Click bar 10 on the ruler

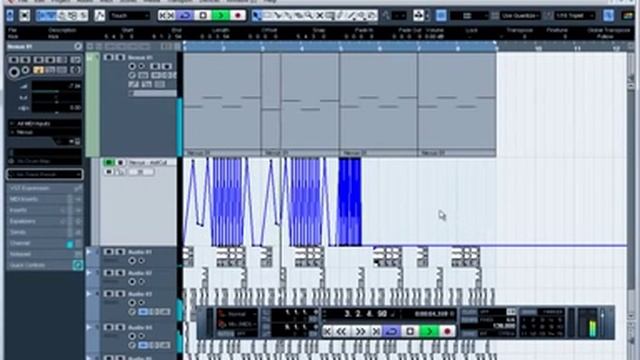click(x=538, y=48)
